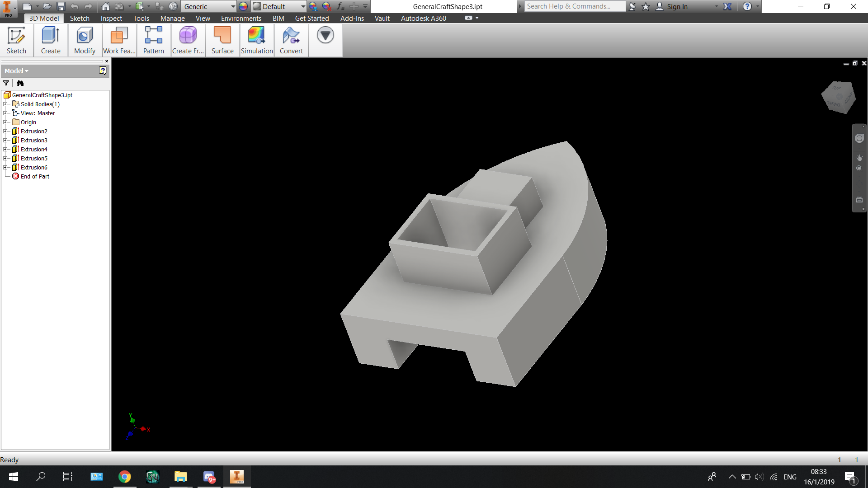Click the Search Help & Commands field

575,6
